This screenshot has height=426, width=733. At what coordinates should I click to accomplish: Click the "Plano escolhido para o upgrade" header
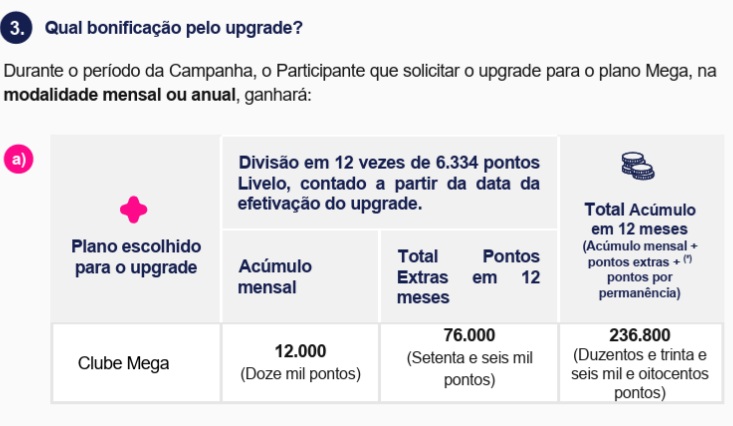(136, 257)
